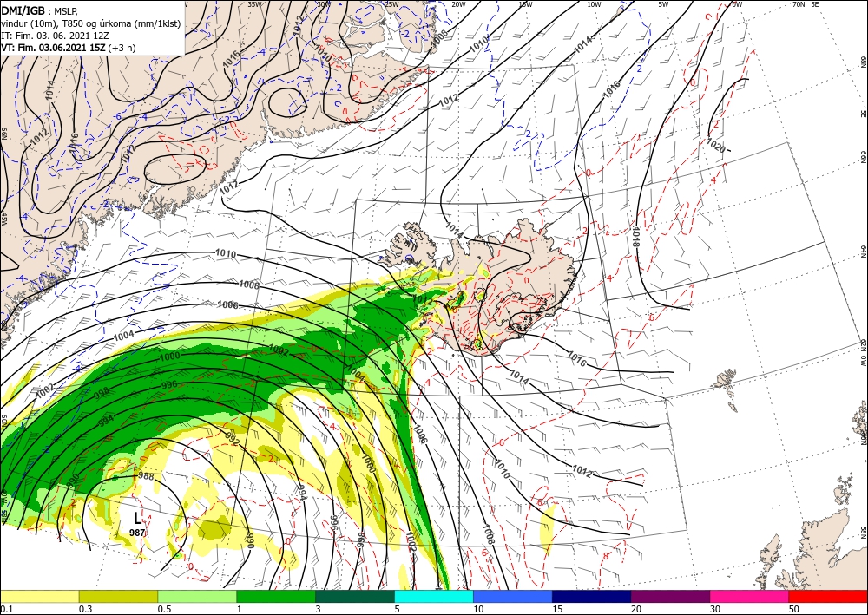Pick the cyan 5–10 legend swatch
The height and width of the screenshot is (615, 868).
pos(433,596)
